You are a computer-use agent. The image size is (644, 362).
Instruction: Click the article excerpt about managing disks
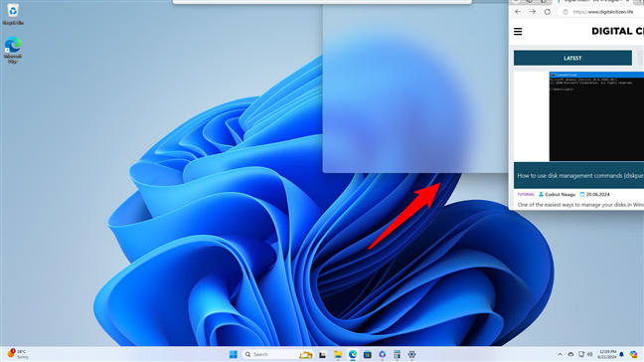pos(580,205)
